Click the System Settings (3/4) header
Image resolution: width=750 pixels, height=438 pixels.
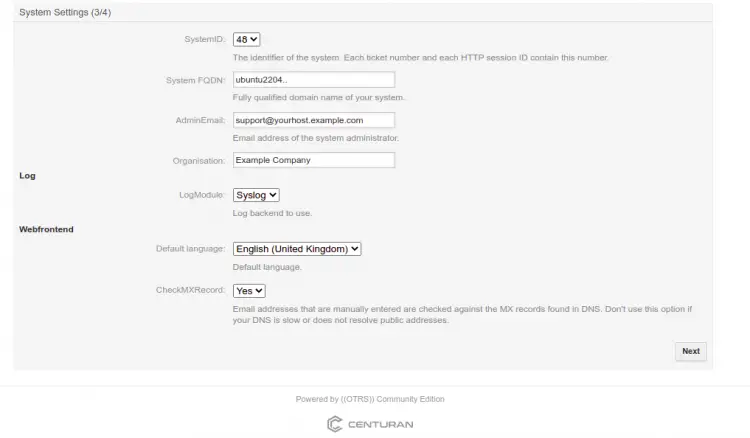[65, 11]
